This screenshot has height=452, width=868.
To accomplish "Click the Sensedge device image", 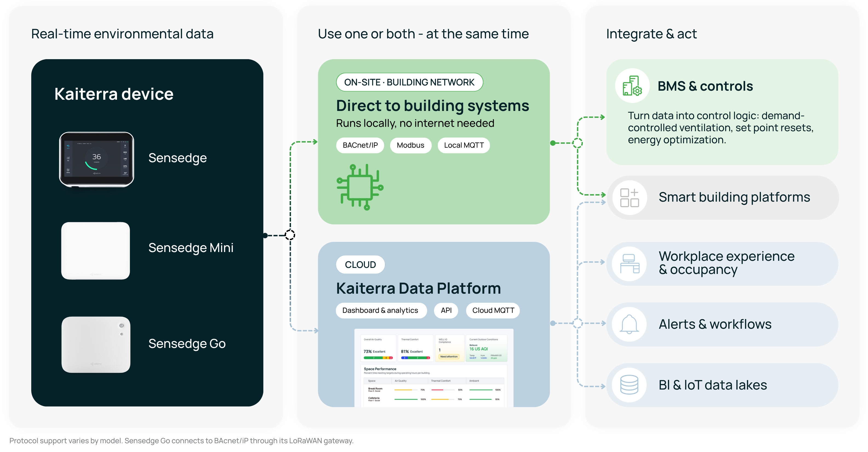I will (x=97, y=159).
